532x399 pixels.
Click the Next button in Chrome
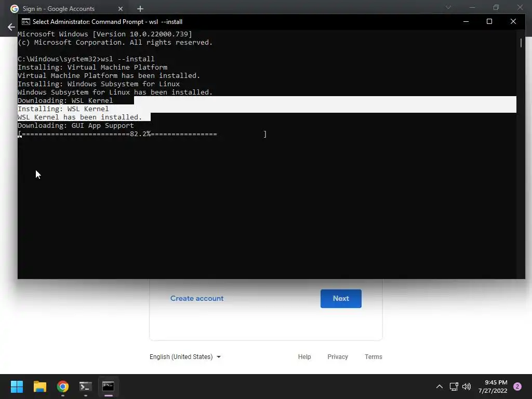(x=341, y=299)
